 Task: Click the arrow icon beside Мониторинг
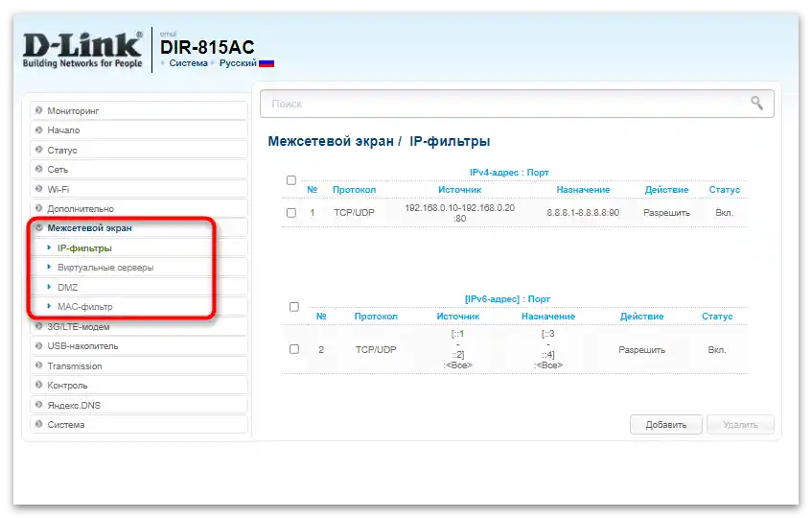tap(38, 110)
